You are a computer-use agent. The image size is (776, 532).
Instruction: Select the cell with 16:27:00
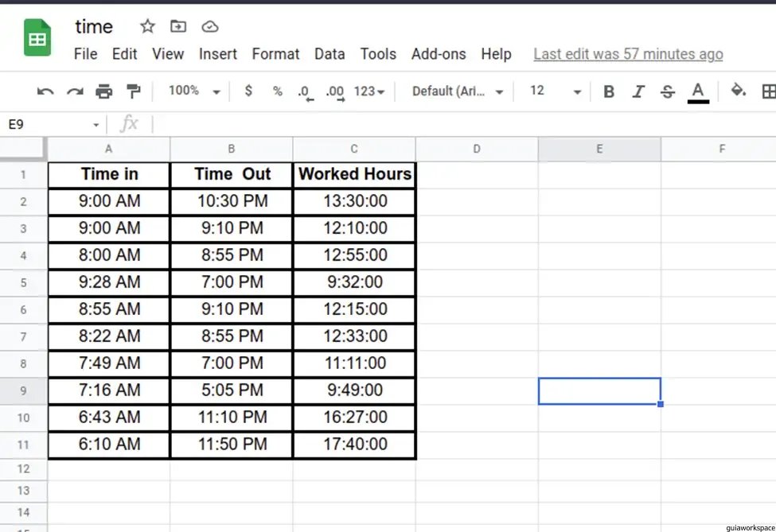354,417
